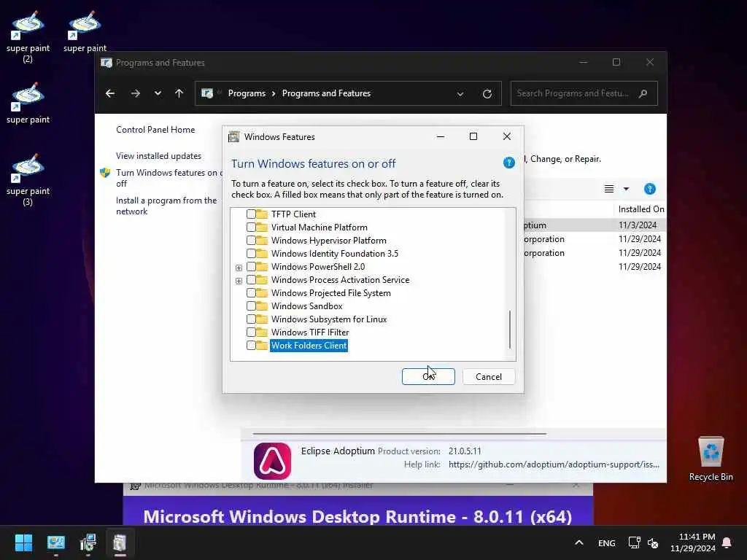Enable the Virtual Machine Platform checkbox
The image size is (747, 560).
251,227
